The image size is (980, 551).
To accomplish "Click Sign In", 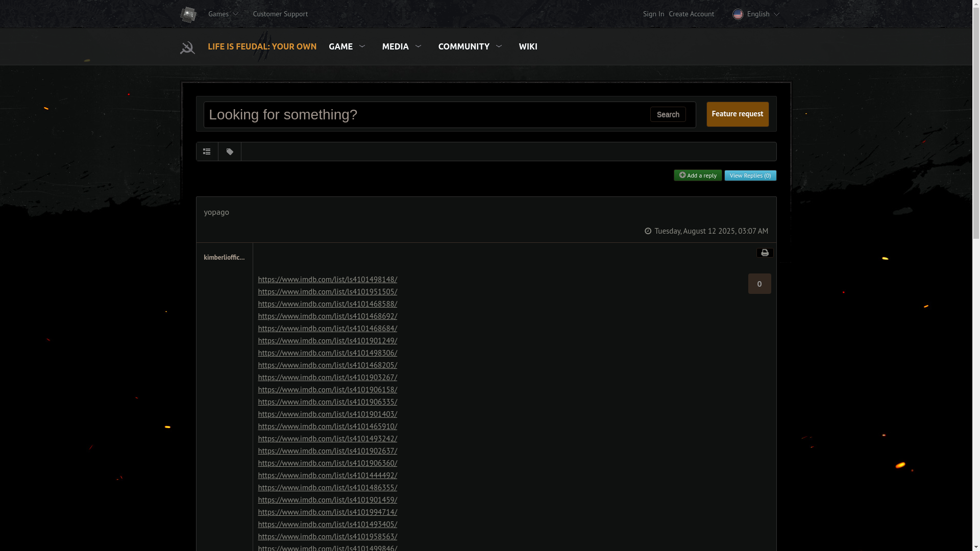I will tap(653, 14).
